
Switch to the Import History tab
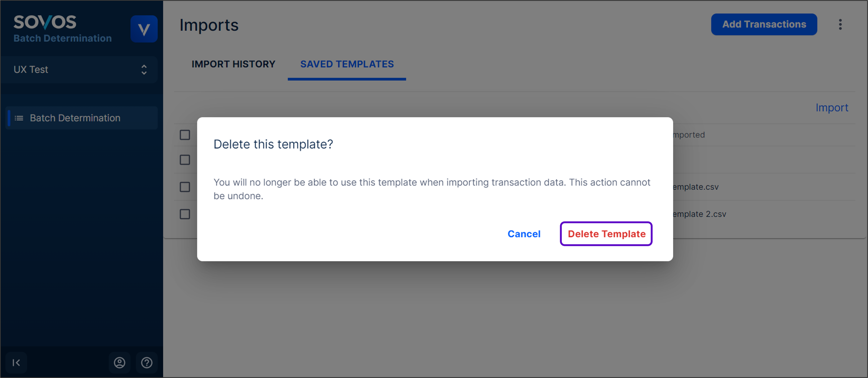pos(233,64)
